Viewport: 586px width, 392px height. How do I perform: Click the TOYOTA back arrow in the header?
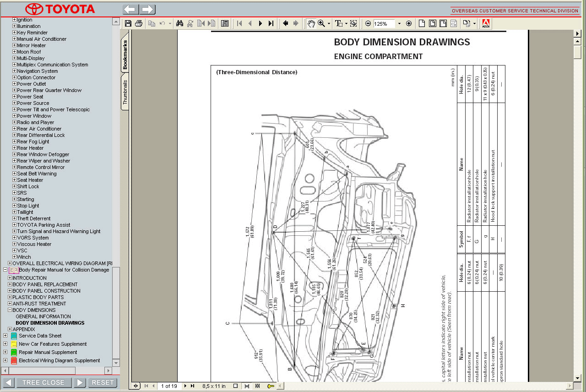(x=130, y=9)
